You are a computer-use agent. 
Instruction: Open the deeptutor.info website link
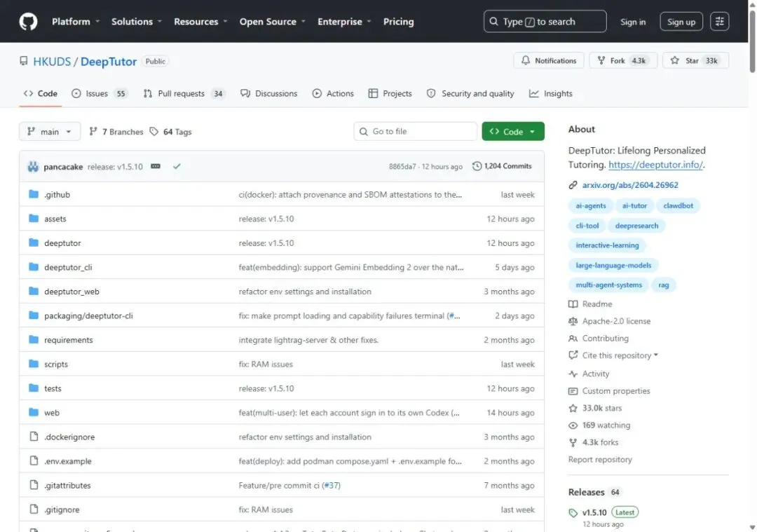point(655,165)
